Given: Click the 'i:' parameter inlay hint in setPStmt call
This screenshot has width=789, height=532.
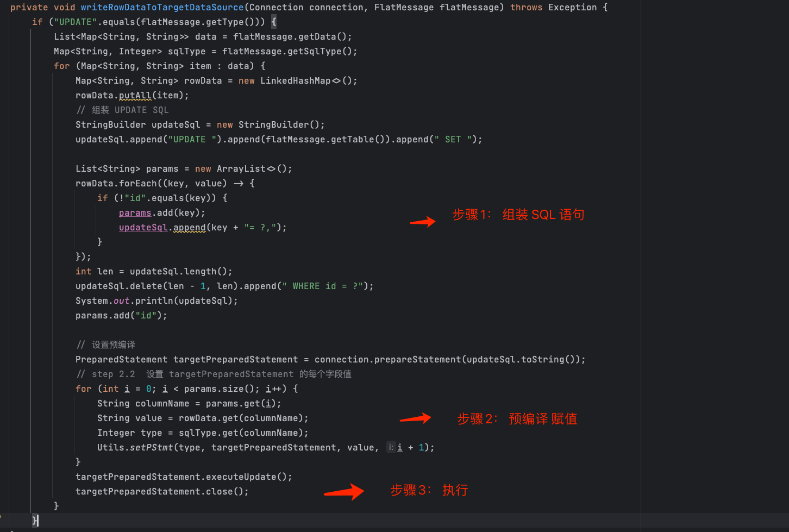Looking at the screenshot, I should coord(391,447).
